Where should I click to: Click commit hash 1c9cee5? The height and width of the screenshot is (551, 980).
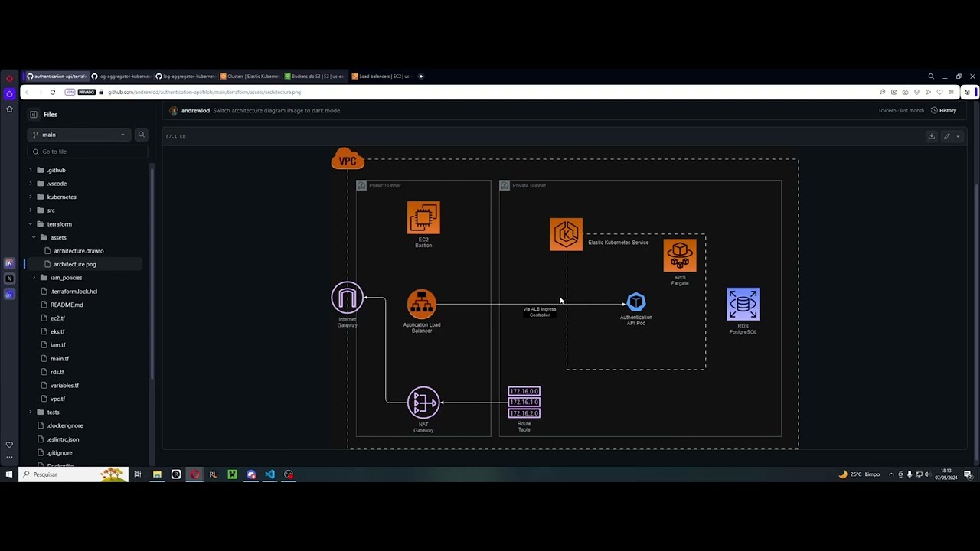coord(887,111)
